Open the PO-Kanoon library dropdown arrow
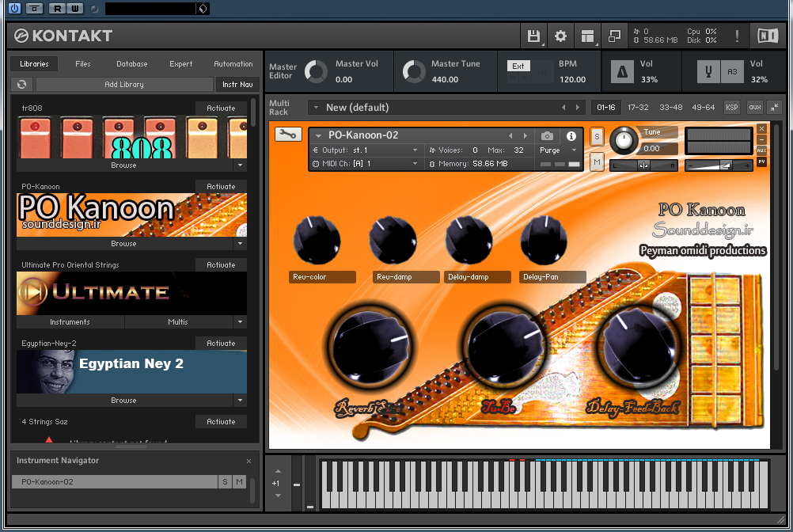 [241, 244]
